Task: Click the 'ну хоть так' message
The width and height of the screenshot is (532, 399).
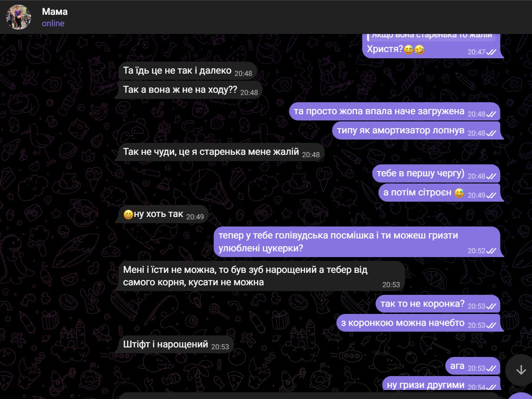Action: pyautogui.click(x=163, y=214)
